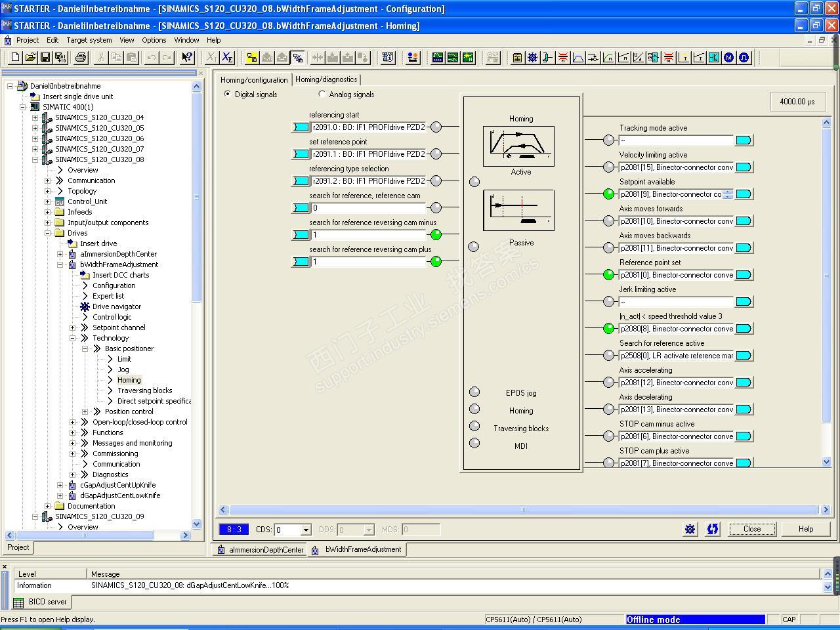Open Expert list XE toolbar icon
The width and height of the screenshot is (840, 630).
[x=227, y=58]
